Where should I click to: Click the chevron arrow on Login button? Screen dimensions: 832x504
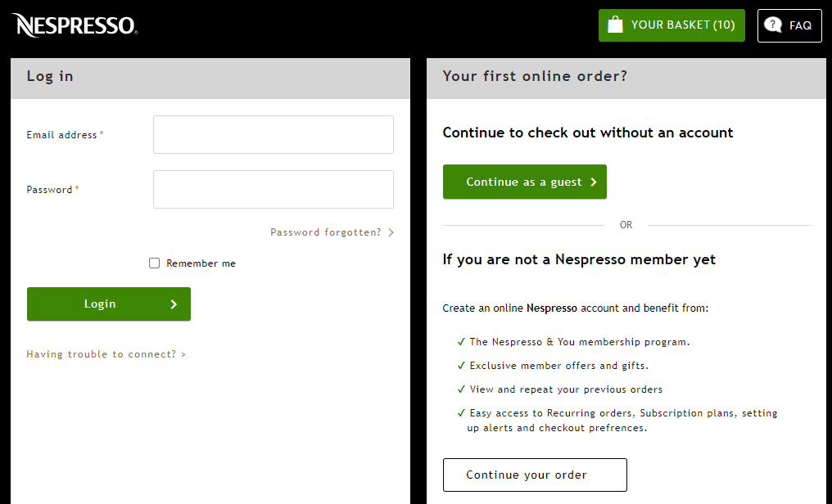[174, 304]
